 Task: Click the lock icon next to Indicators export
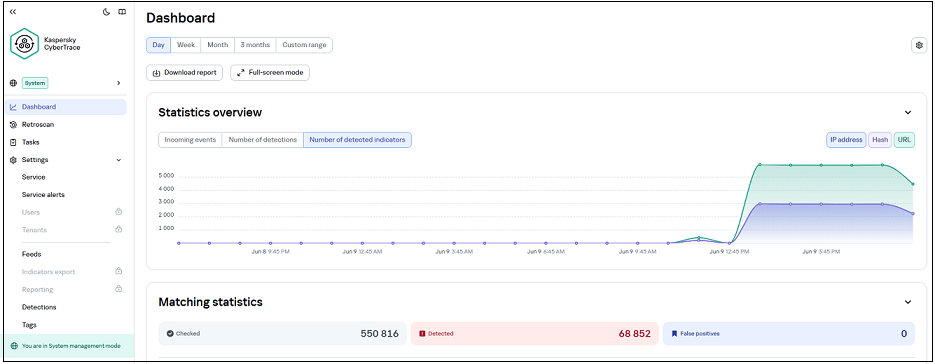coord(119,272)
